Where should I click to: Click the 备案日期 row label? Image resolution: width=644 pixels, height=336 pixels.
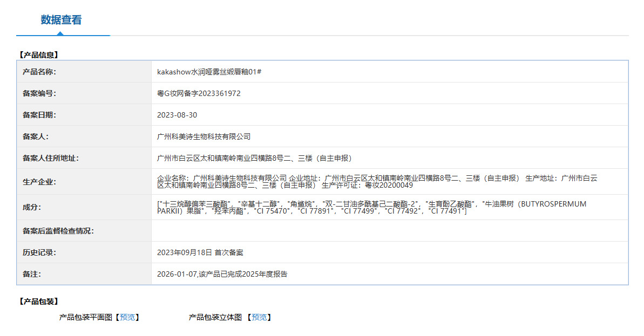click(x=39, y=115)
